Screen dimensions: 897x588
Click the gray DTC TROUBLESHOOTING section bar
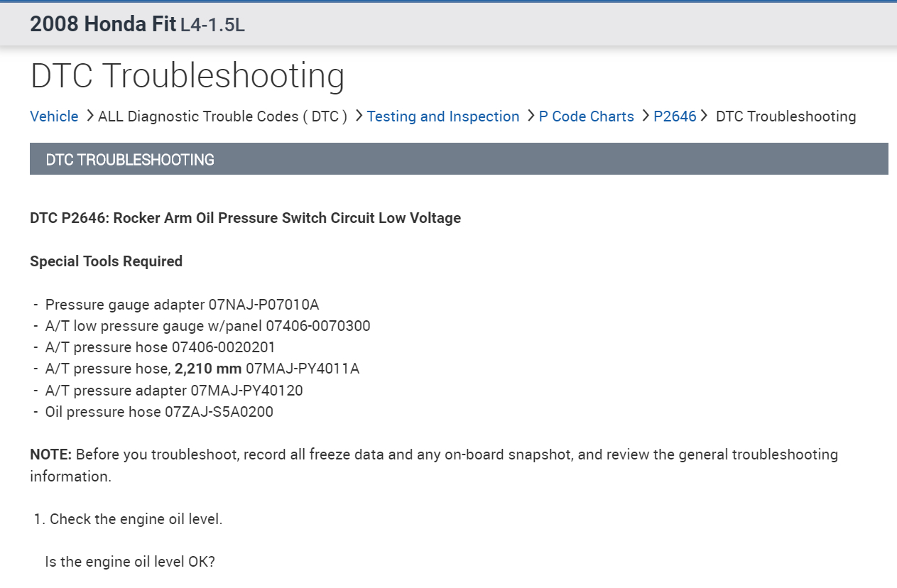(x=459, y=159)
